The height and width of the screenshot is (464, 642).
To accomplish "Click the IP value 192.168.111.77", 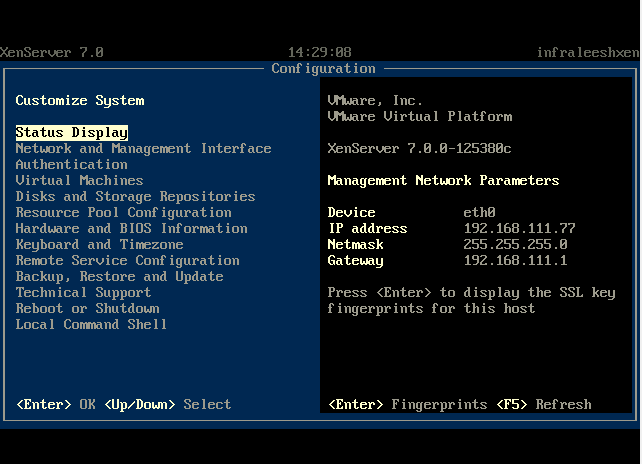I will [520, 229].
